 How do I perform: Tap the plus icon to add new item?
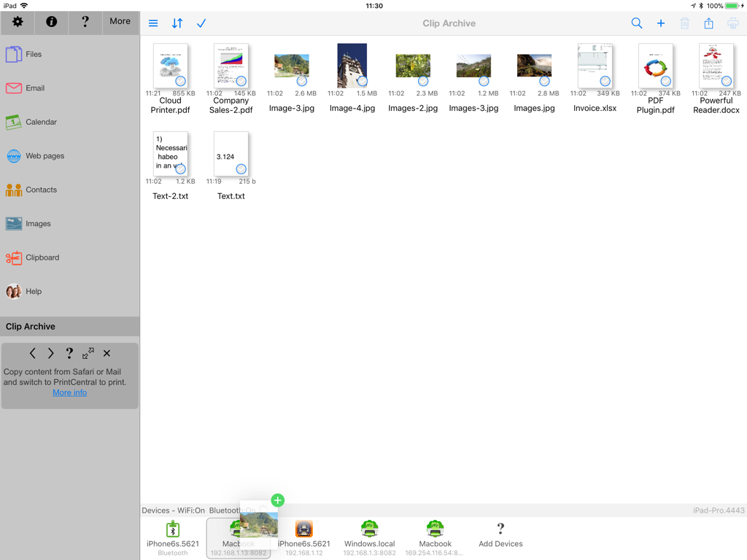(x=661, y=23)
